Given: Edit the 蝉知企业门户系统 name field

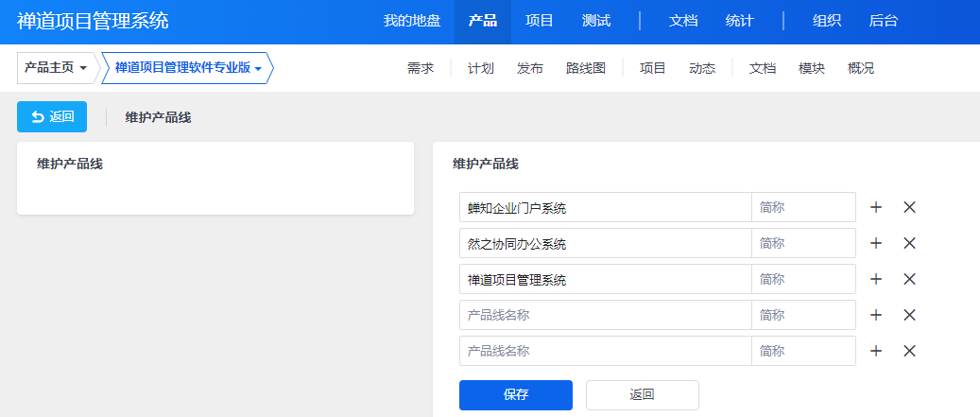Looking at the screenshot, I should pyautogui.click(x=605, y=208).
